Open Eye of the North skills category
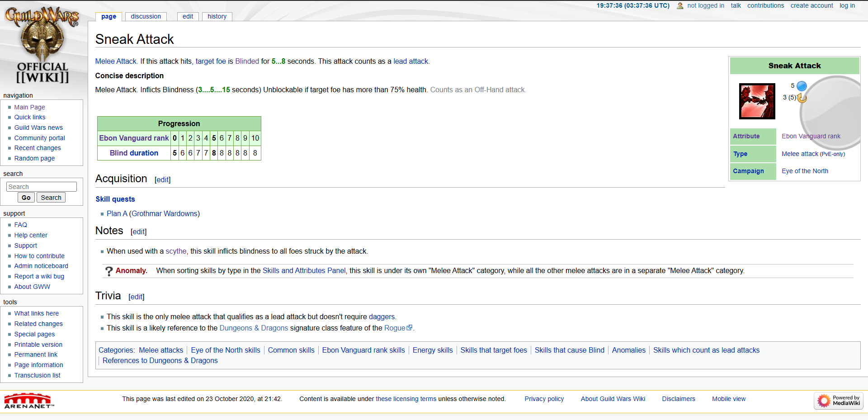Image resolution: width=868 pixels, height=420 pixels. [226, 350]
